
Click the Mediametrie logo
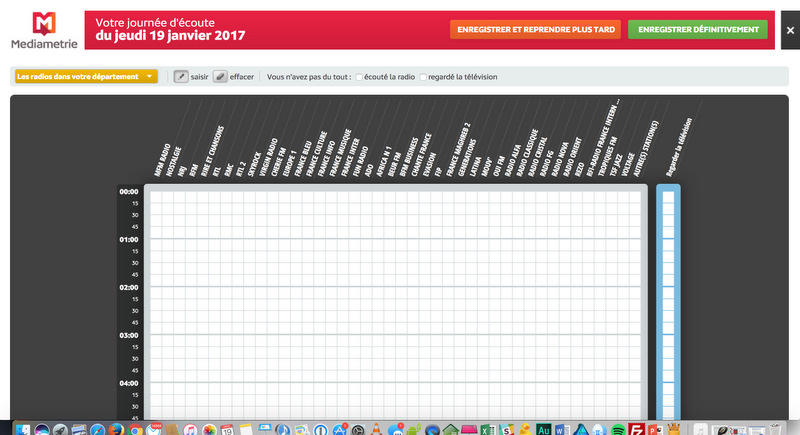coord(40,30)
